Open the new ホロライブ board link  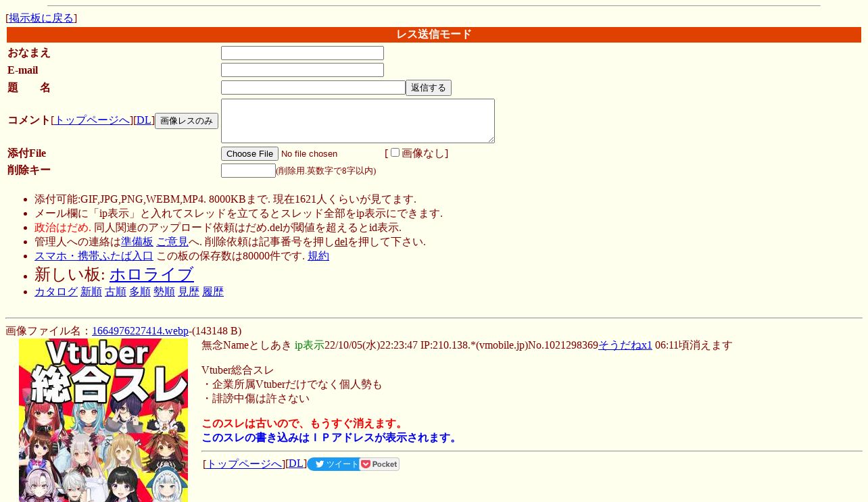(x=151, y=274)
